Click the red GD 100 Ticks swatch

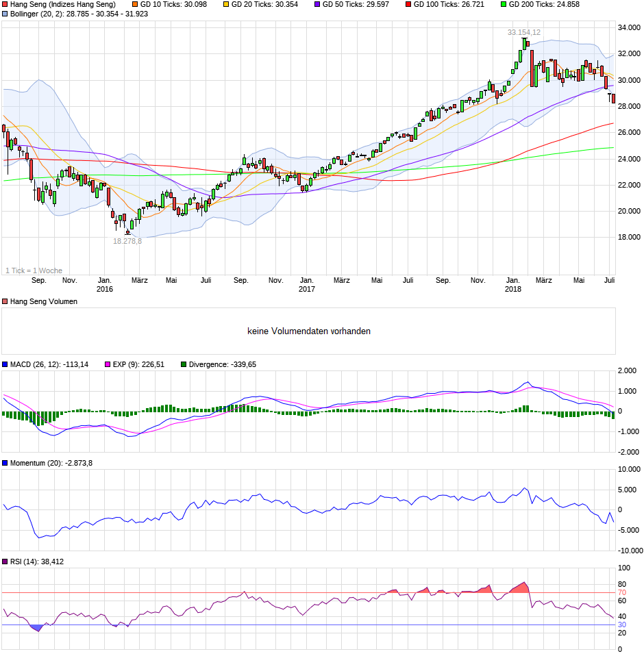tap(408, 5)
